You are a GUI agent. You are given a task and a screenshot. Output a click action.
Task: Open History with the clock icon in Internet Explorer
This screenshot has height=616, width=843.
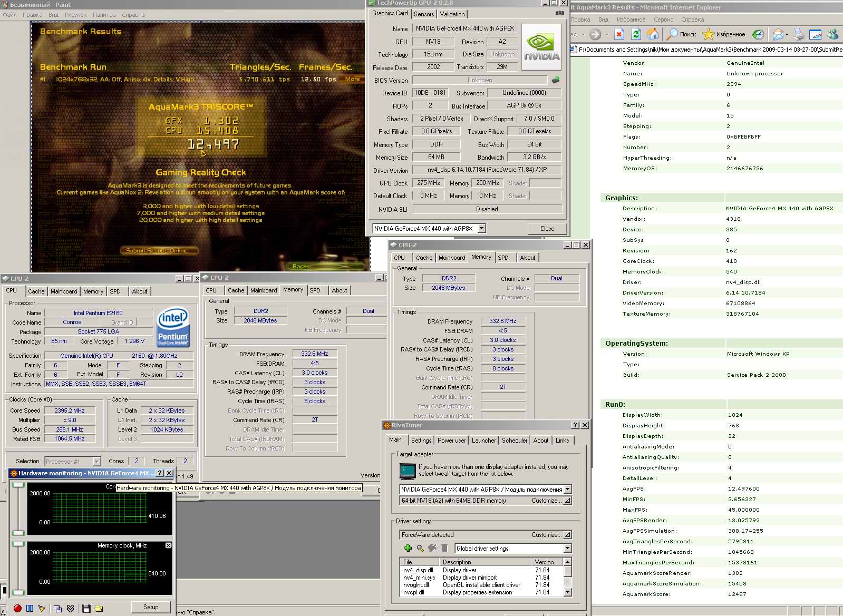(x=758, y=34)
